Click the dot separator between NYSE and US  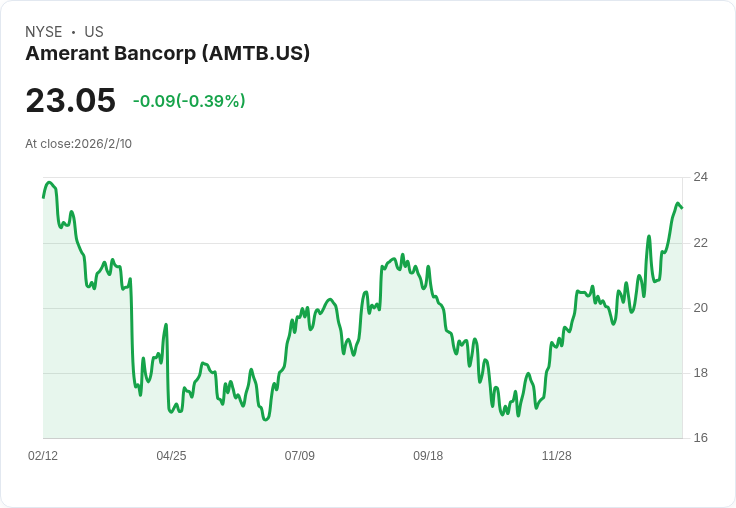(74, 32)
